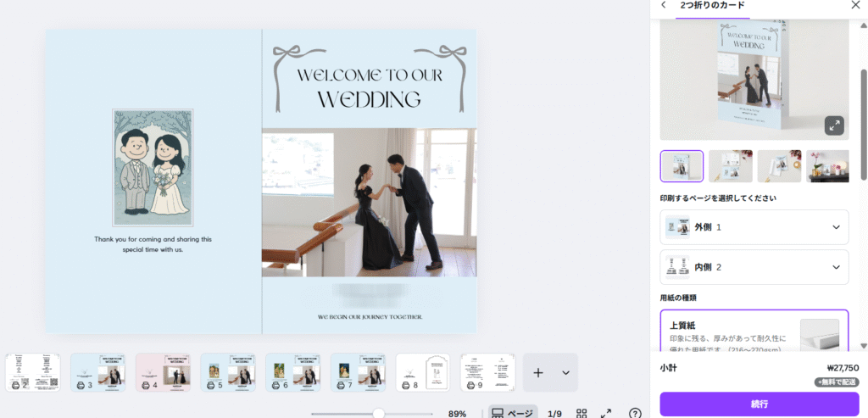
Task: Select first product preview thumbnail
Action: tap(682, 166)
